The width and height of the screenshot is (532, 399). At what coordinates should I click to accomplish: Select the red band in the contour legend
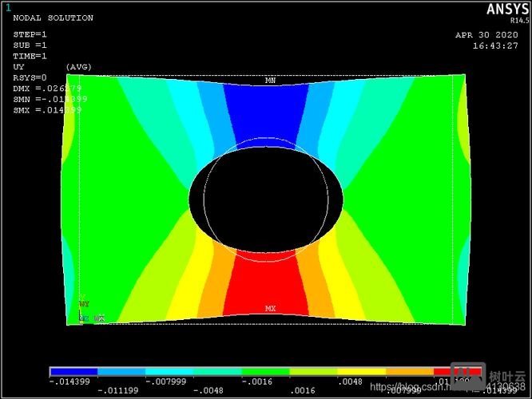[458, 372]
